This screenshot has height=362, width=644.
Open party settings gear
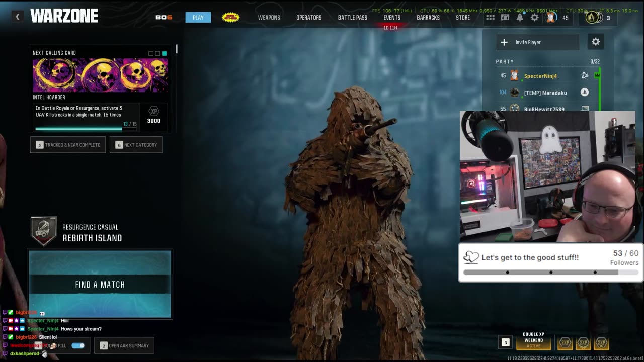coord(595,42)
